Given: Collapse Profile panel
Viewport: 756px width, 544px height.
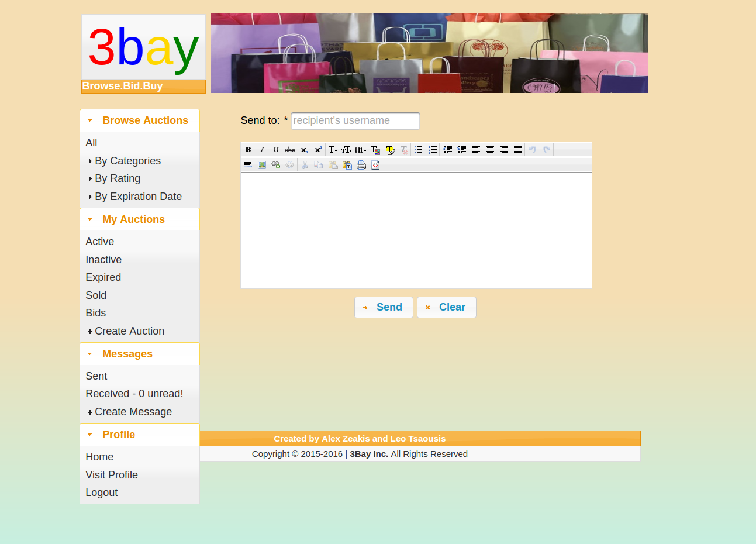Looking at the screenshot, I should [140, 435].
